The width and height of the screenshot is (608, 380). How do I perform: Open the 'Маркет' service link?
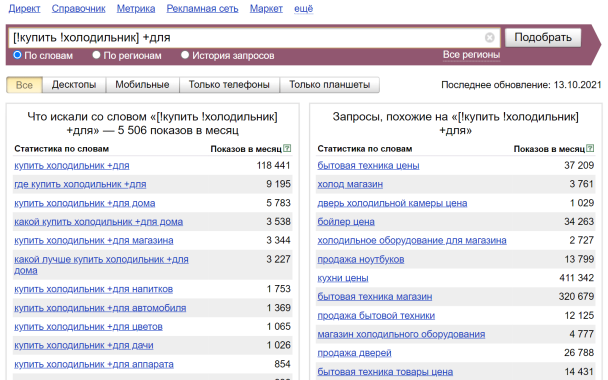[266, 9]
